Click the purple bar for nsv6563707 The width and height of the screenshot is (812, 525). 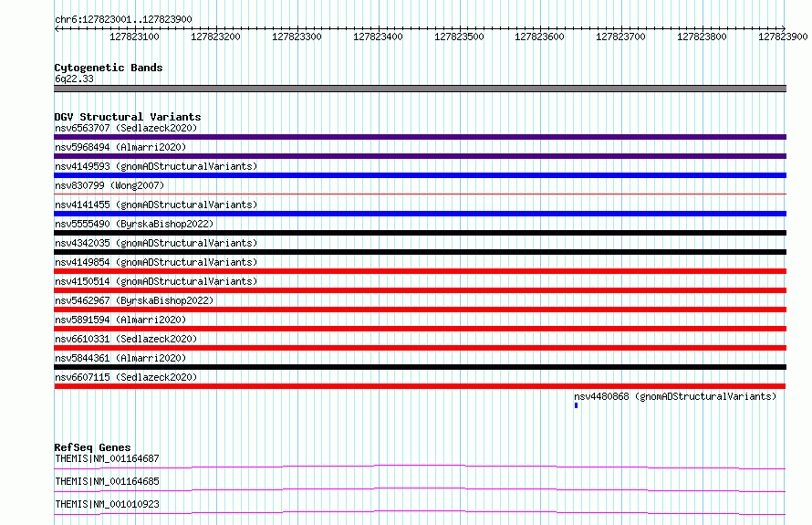pos(420,137)
